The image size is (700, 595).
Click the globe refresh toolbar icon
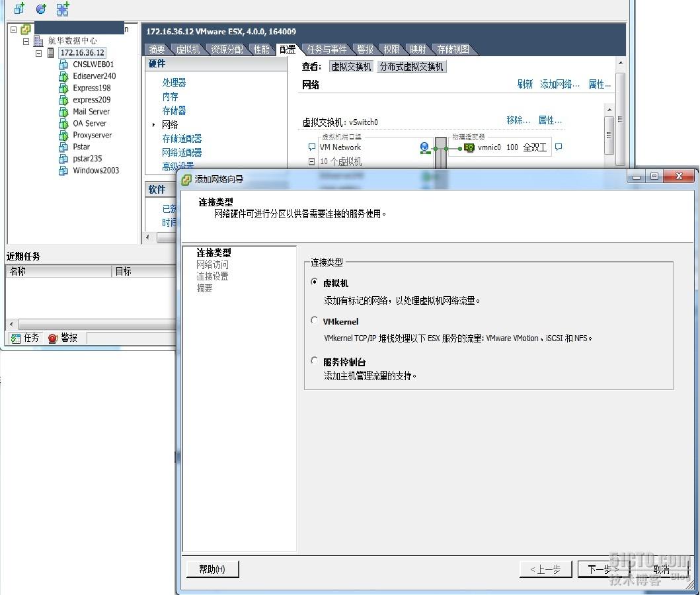[x=41, y=8]
